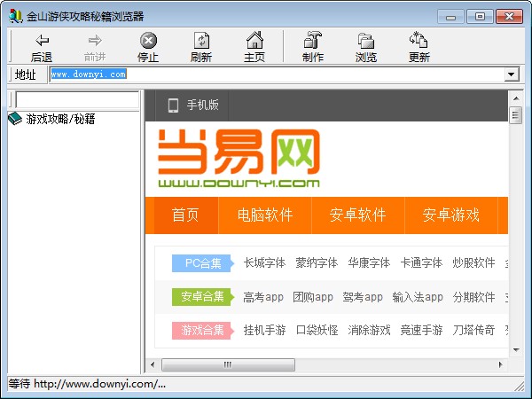The image size is (532, 399).
Task: Click the horizontal scrollbar left arrow
Action: 153,364
